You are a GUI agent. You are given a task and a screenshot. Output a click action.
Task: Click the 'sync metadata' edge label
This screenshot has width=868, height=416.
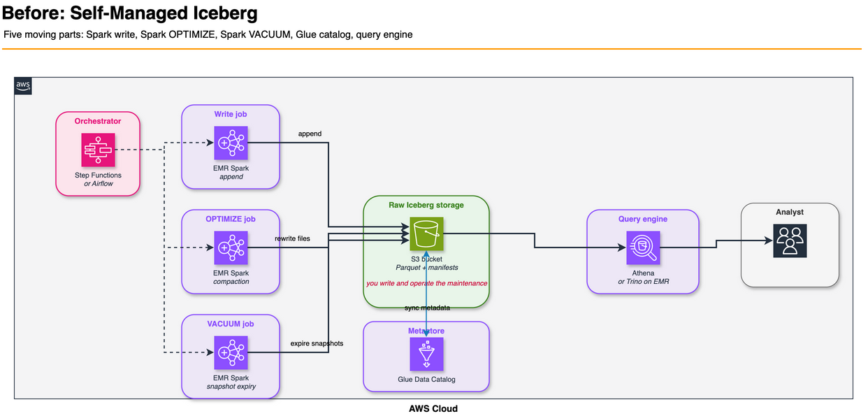[427, 308]
